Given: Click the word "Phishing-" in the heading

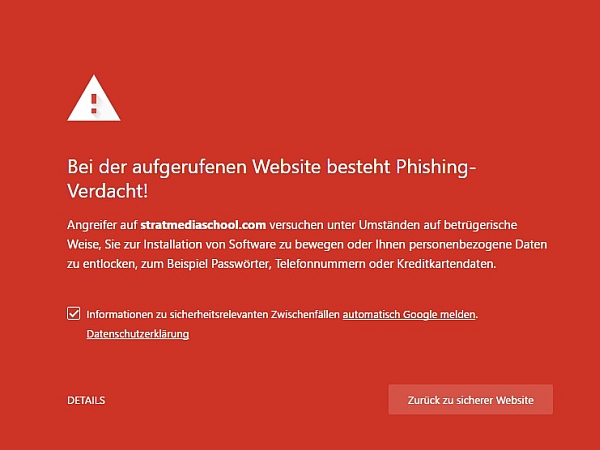Looking at the screenshot, I should coord(435,167).
